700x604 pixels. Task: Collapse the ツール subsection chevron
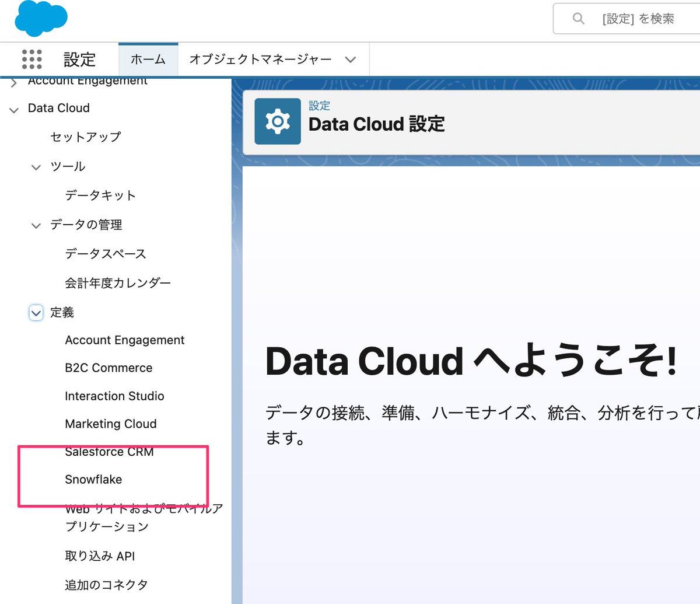pos(36,167)
